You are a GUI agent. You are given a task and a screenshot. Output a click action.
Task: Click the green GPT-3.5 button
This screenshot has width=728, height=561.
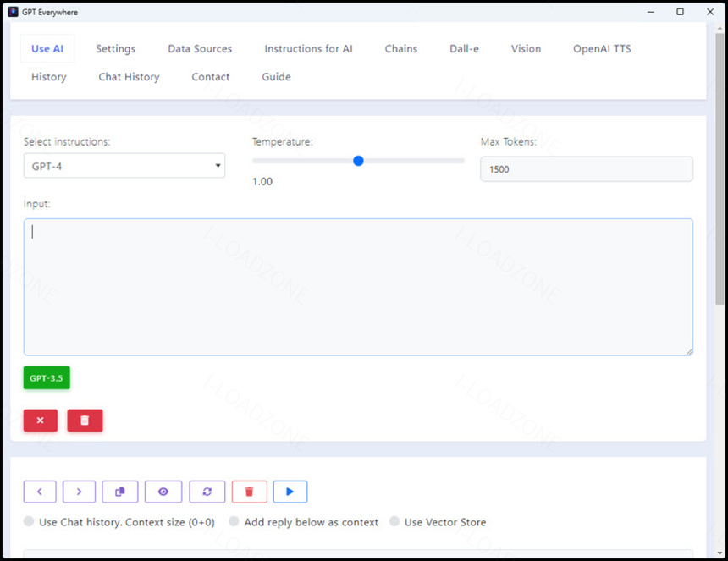[47, 377]
